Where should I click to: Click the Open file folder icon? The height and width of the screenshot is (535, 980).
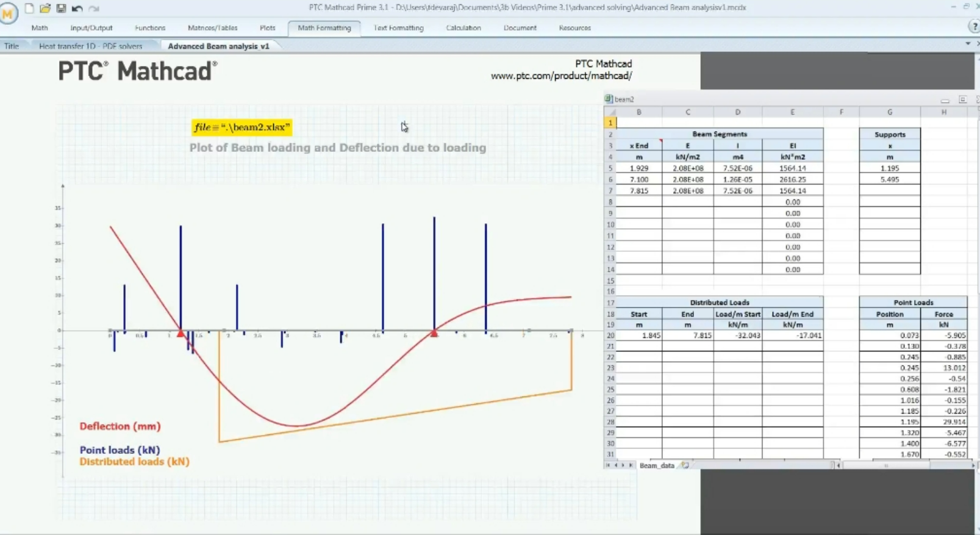(45, 9)
